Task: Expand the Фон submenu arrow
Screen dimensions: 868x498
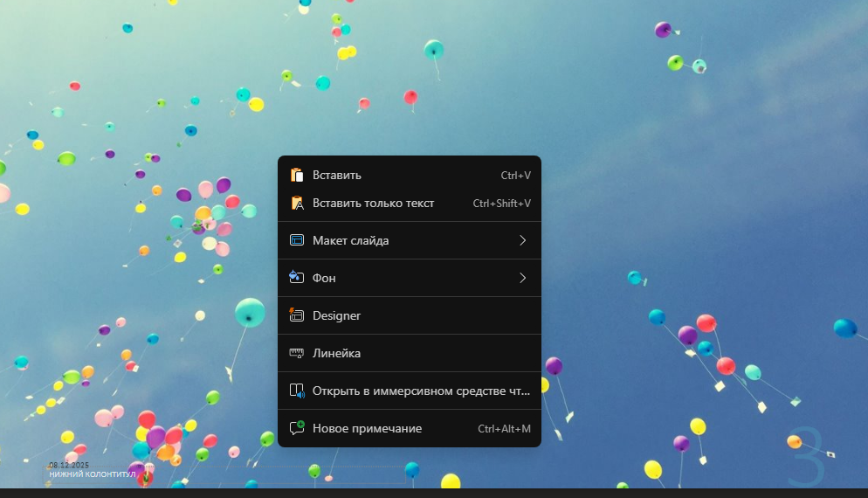Action: [x=522, y=278]
